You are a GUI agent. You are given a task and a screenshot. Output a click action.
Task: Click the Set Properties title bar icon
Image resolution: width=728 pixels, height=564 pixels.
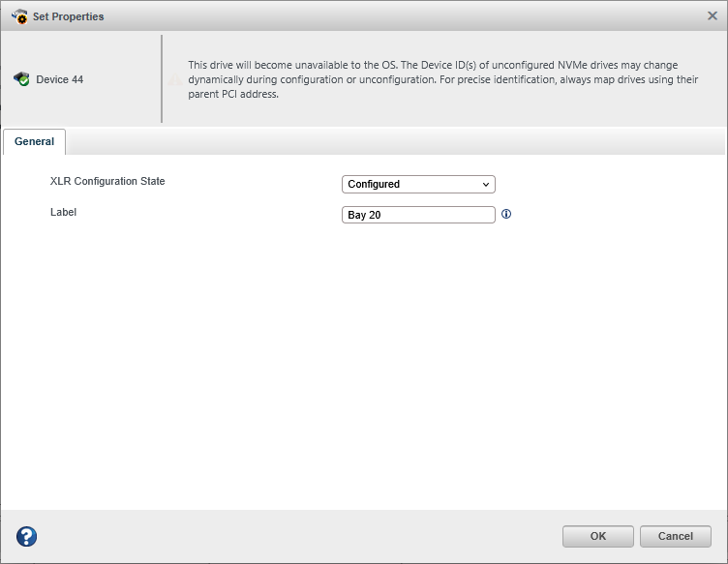click(x=18, y=16)
